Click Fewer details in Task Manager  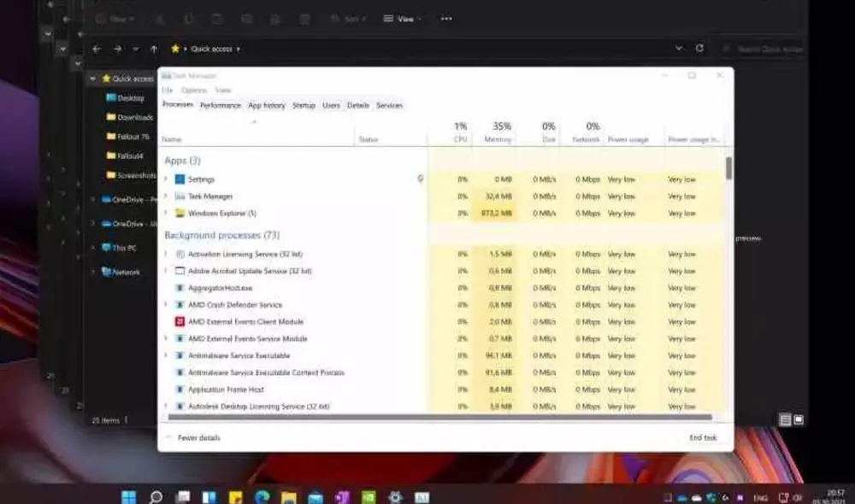point(199,437)
